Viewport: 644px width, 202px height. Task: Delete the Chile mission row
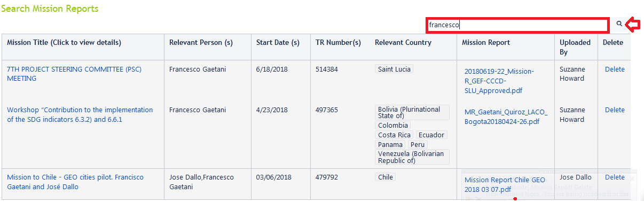(615, 177)
